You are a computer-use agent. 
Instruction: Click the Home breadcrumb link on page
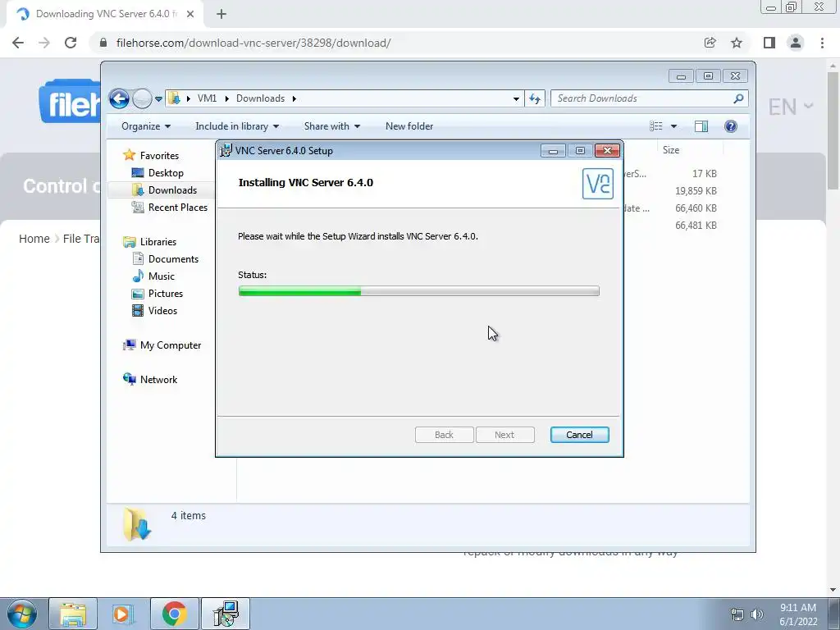[34, 239]
